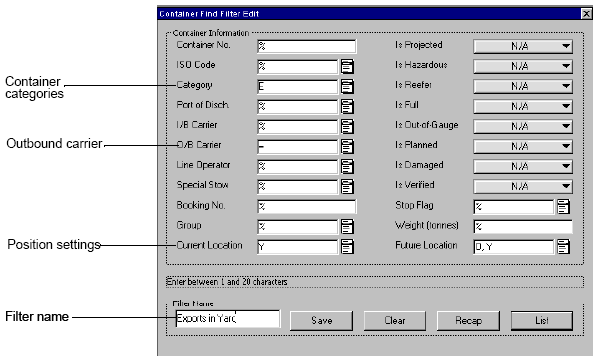This screenshot has height=362, width=601.
Task: Focus the Weight (tonnes) input field
Action: coord(523,226)
